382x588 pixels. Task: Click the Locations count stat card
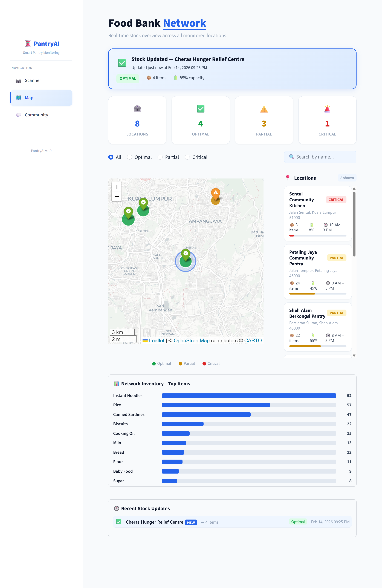pyautogui.click(x=137, y=120)
